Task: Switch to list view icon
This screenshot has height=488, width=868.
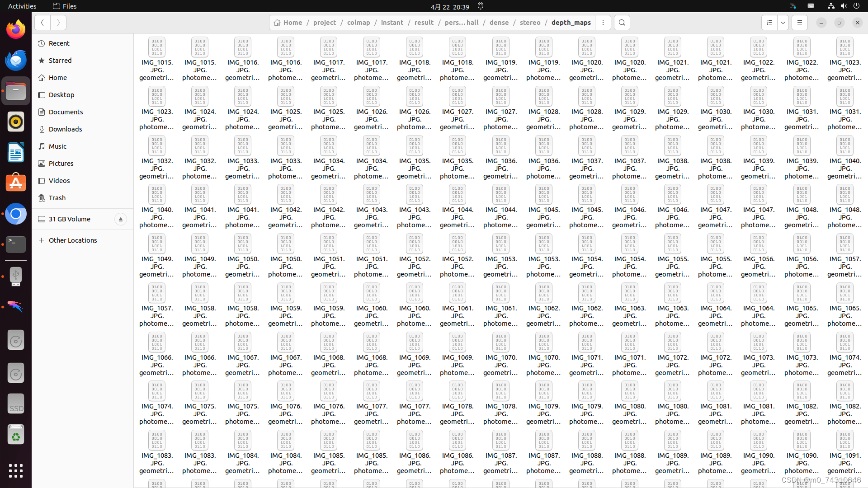Action: (x=769, y=23)
